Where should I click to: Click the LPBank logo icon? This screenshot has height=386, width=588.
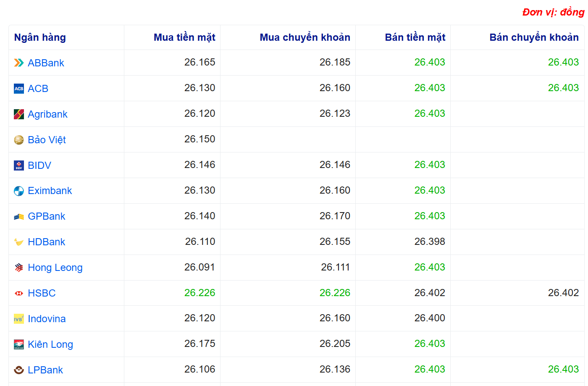coord(19,370)
